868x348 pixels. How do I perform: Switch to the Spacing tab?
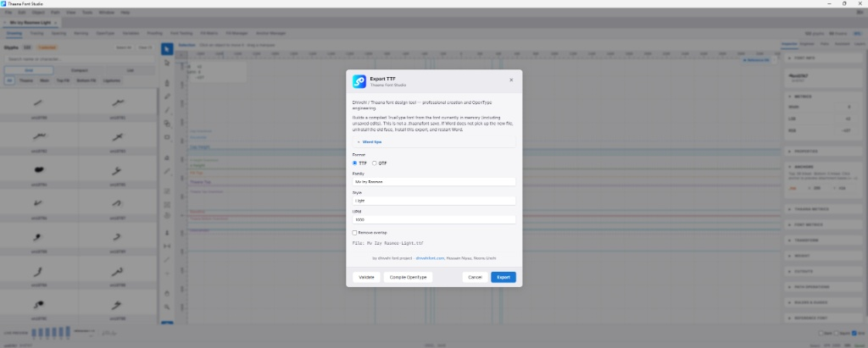[x=58, y=33]
